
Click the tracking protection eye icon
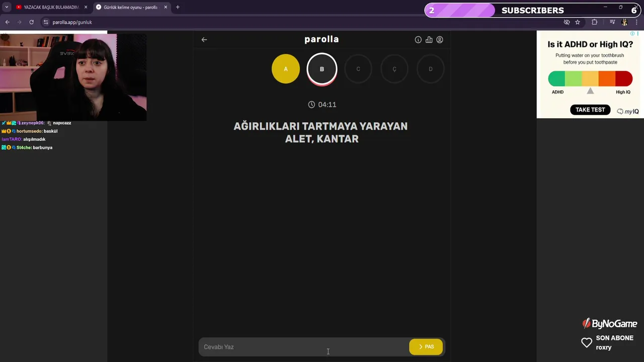(x=567, y=22)
